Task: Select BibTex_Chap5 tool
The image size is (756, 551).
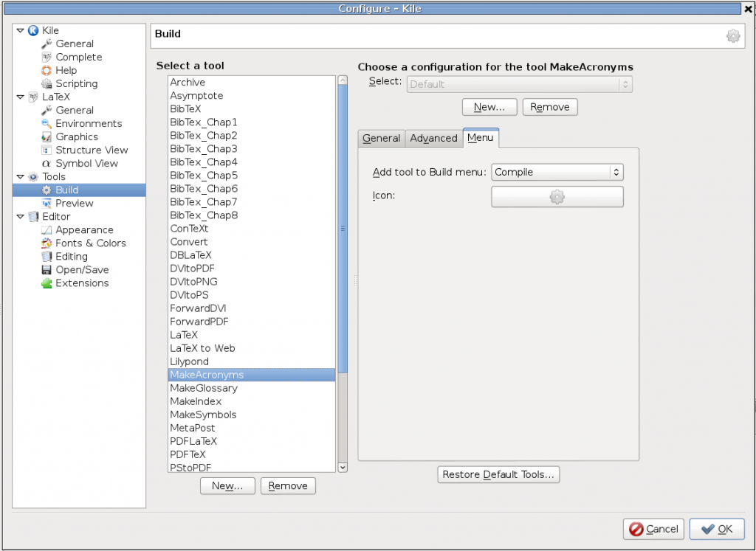Action: tap(251, 176)
